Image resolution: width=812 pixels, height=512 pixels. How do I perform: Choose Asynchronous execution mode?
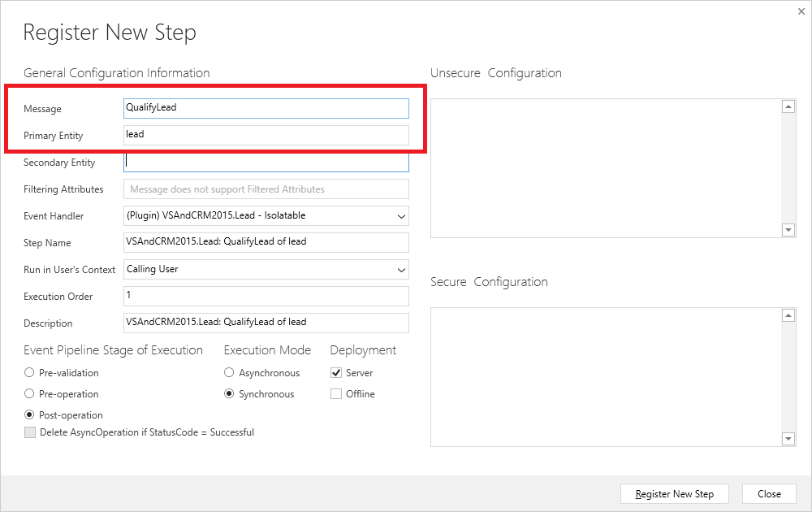point(229,372)
